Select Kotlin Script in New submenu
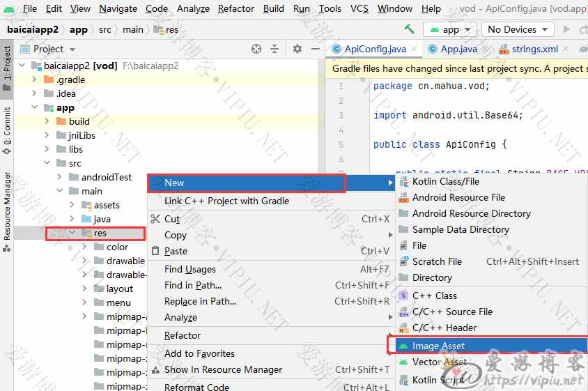 point(491,380)
